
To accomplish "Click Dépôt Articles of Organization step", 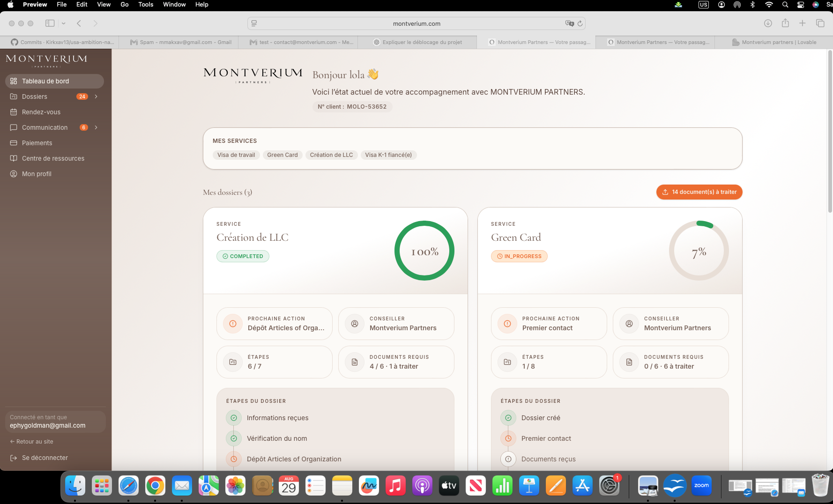I will [x=294, y=459].
